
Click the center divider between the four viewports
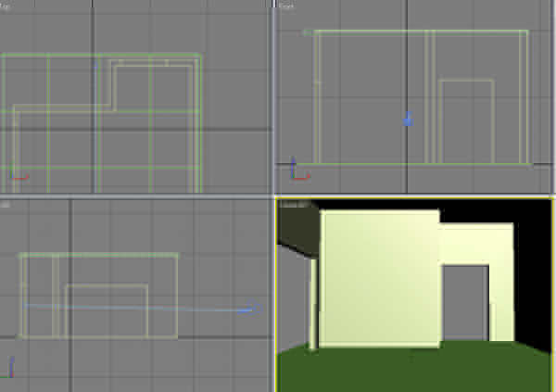[274, 196]
